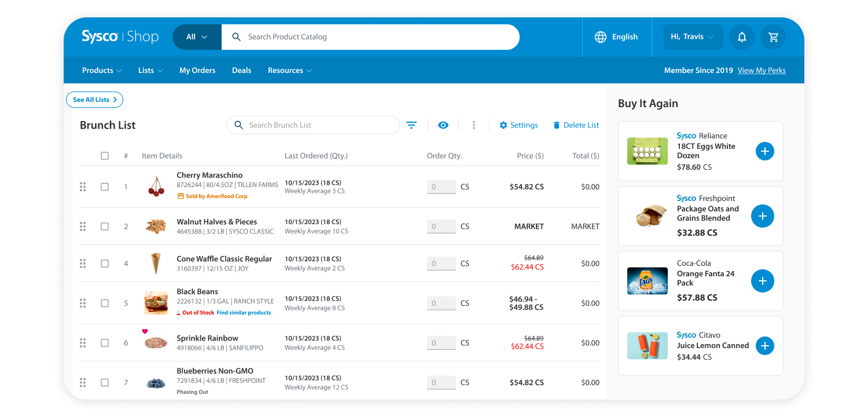Open the 18CT Eggs product thumbnail

click(648, 151)
